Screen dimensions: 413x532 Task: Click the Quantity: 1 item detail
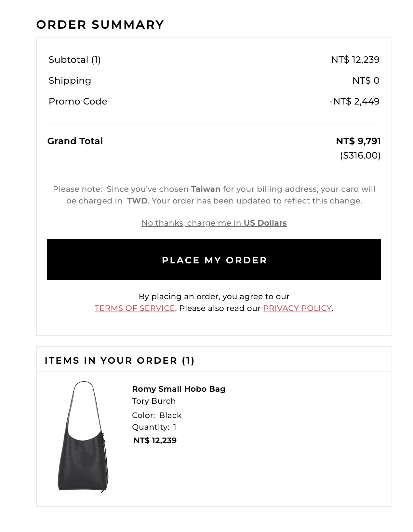pos(154,427)
